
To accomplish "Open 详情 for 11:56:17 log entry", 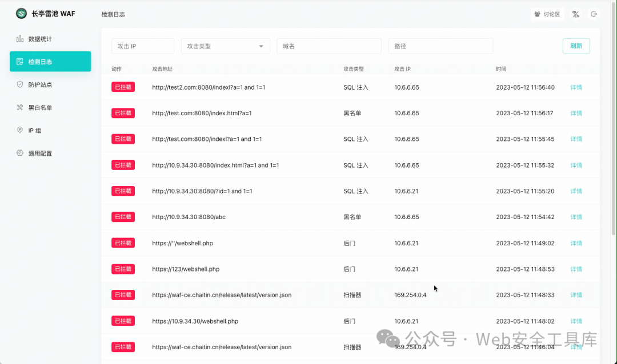I will coord(576,113).
